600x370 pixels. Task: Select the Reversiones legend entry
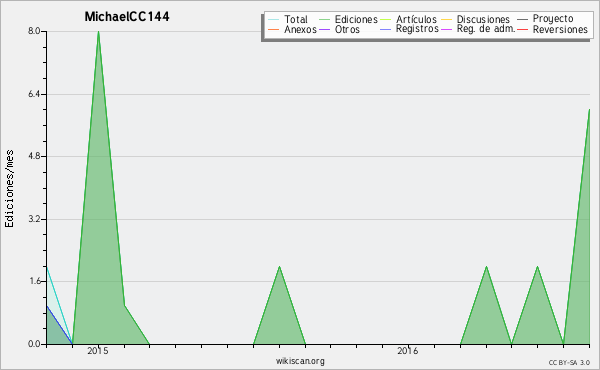[560, 29]
